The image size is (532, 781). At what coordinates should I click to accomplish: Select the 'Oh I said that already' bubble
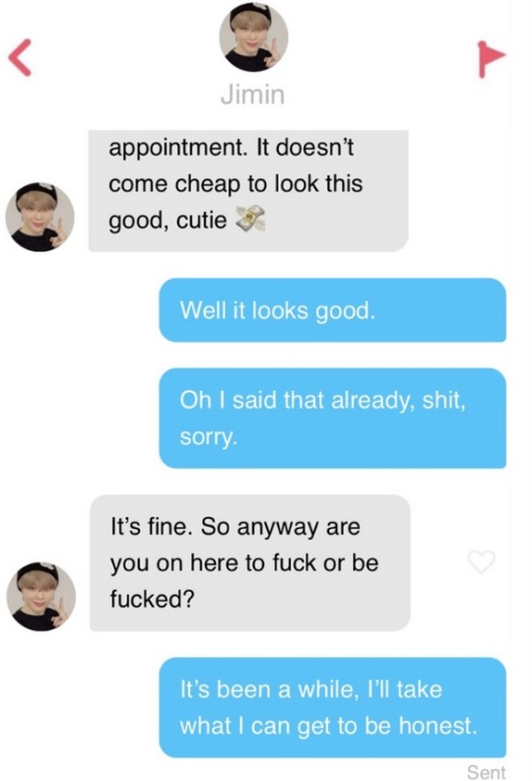(x=332, y=418)
